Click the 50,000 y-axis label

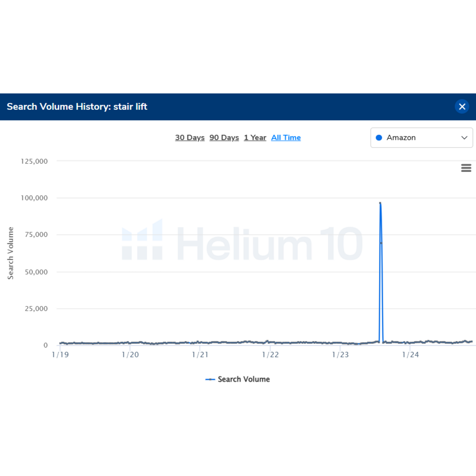click(x=36, y=272)
